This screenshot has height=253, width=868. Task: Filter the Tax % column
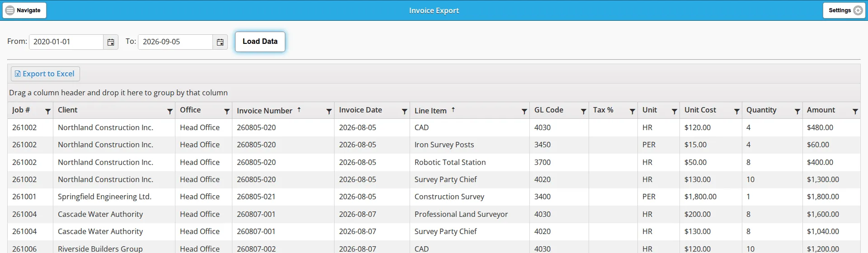[632, 111]
